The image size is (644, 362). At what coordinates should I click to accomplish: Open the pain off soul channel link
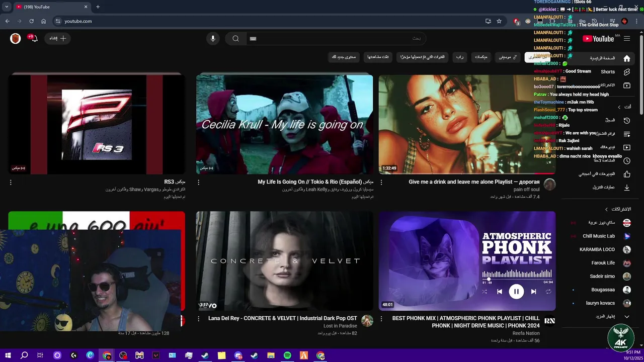coord(526,190)
